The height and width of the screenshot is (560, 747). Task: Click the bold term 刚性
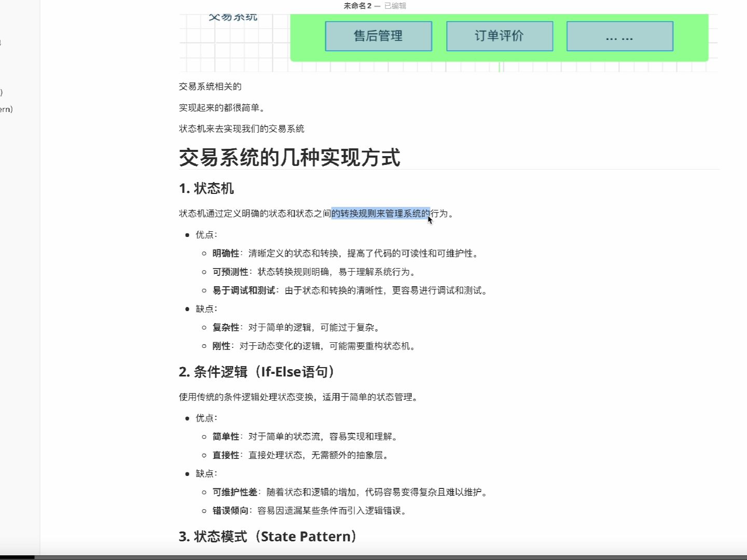(222, 346)
